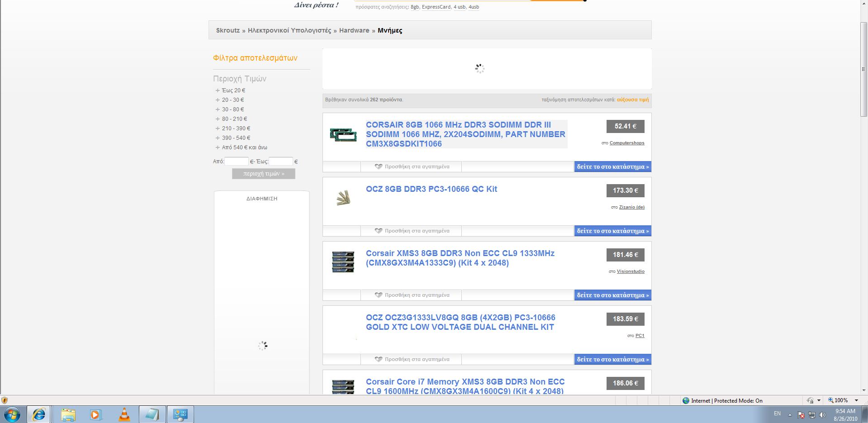Viewport: 868px width, 423px height.
Task: Visit the 'Zizanio (de)' store link
Action: (x=632, y=207)
